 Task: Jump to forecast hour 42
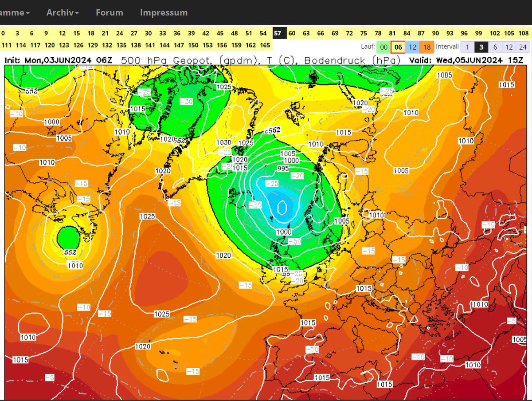pyautogui.click(x=206, y=33)
